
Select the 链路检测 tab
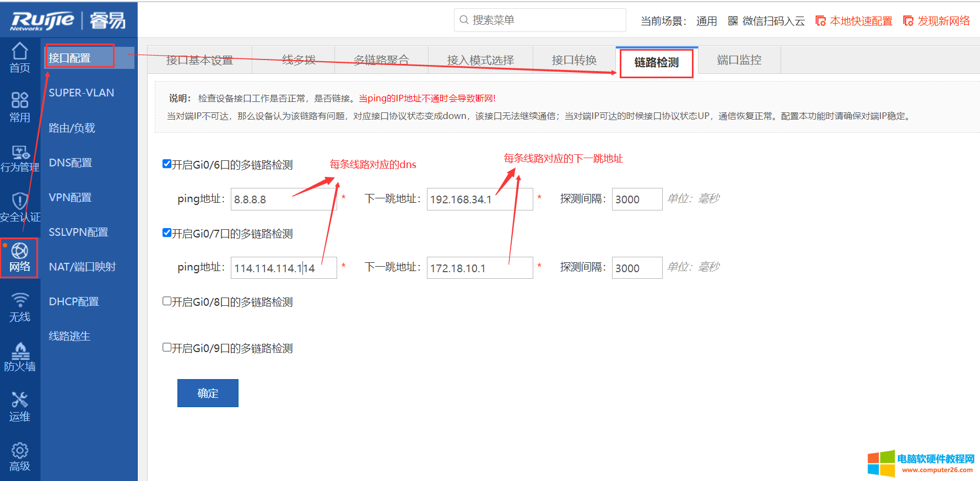click(657, 62)
